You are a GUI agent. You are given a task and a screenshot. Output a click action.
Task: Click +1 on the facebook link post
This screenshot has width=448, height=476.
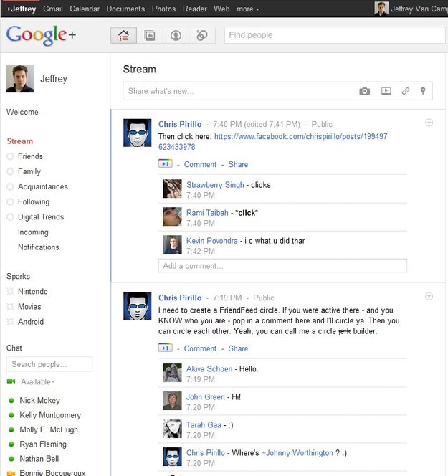coord(166,163)
